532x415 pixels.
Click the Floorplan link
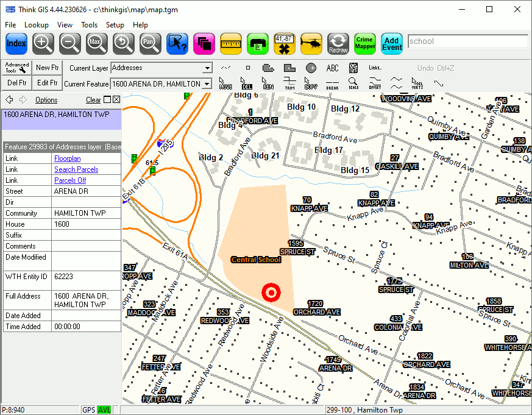point(67,158)
